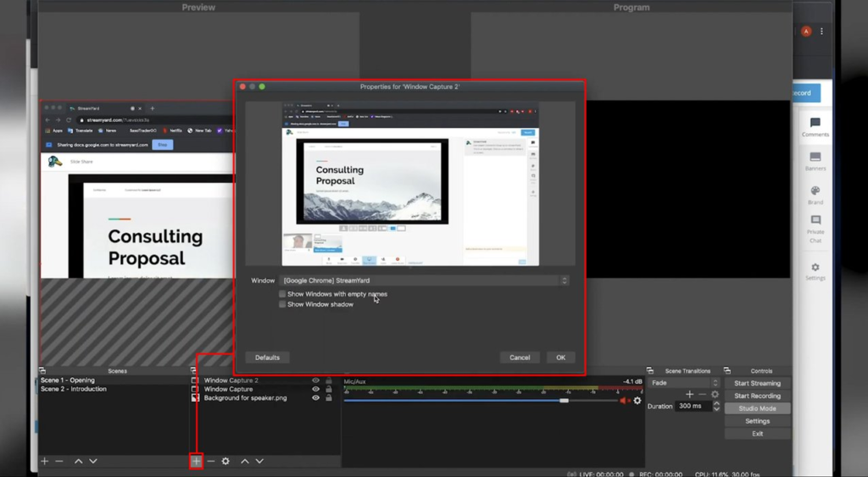Open source properties gear icon

pyautogui.click(x=225, y=461)
